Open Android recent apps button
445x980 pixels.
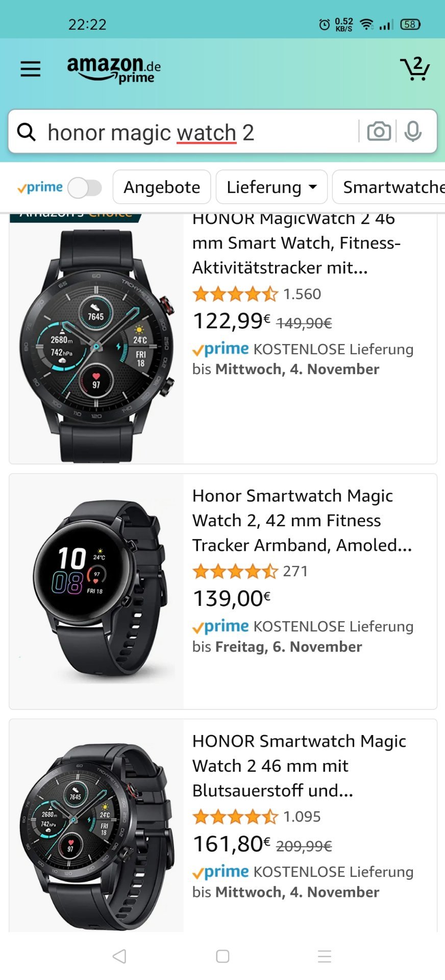(325, 956)
